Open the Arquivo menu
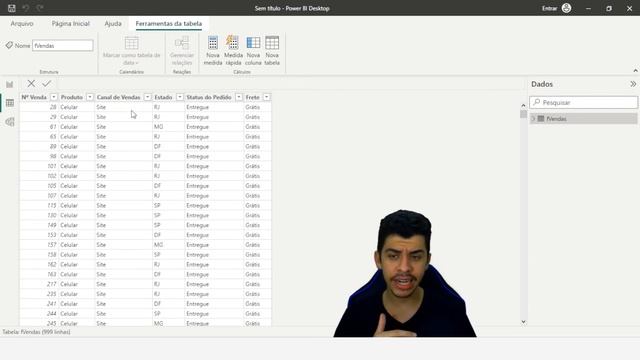640x360 pixels. pyautogui.click(x=22, y=24)
